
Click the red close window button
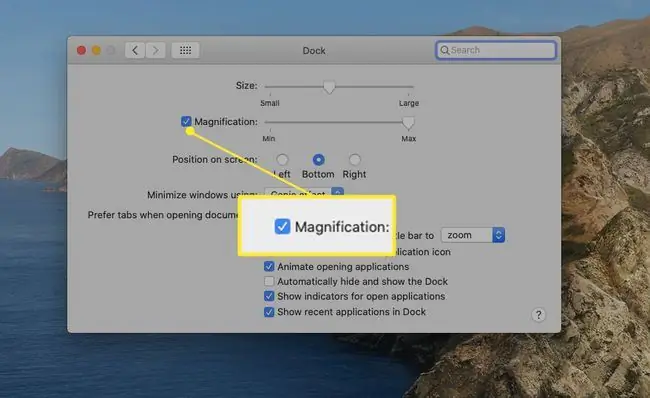(81, 51)
